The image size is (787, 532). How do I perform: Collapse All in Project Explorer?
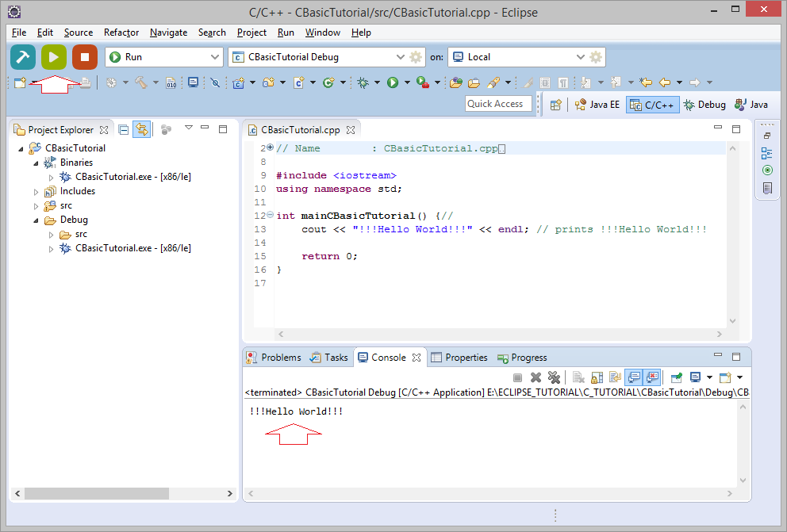click(124, 130)
